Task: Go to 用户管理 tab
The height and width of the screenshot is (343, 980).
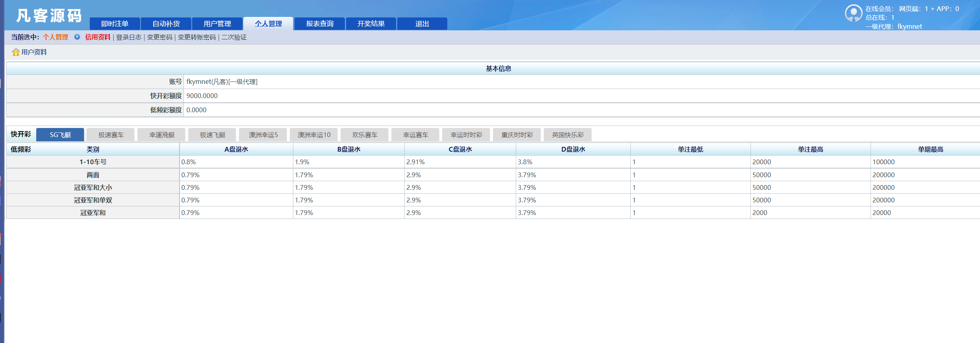Action: click(217, 24)
